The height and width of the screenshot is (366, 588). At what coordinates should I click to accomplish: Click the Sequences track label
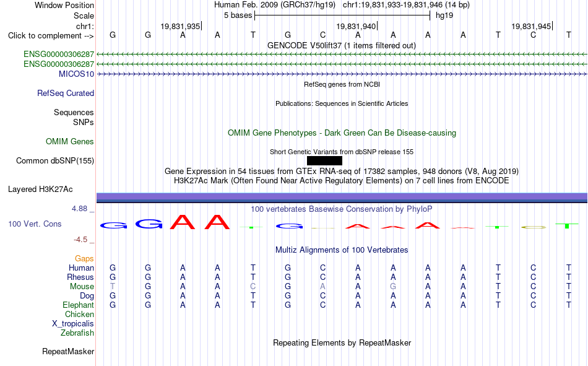coord(74,112)
